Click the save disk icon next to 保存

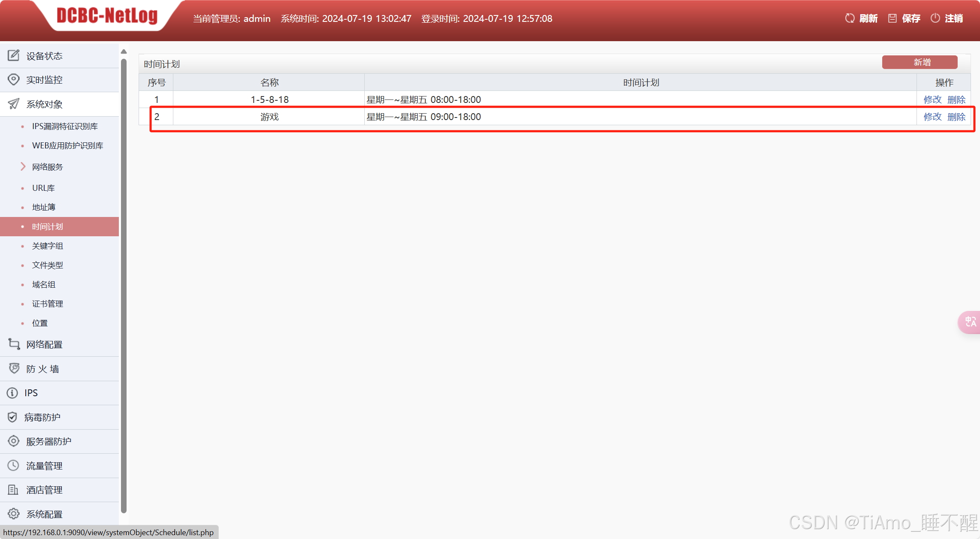click(x=892, y=18)
